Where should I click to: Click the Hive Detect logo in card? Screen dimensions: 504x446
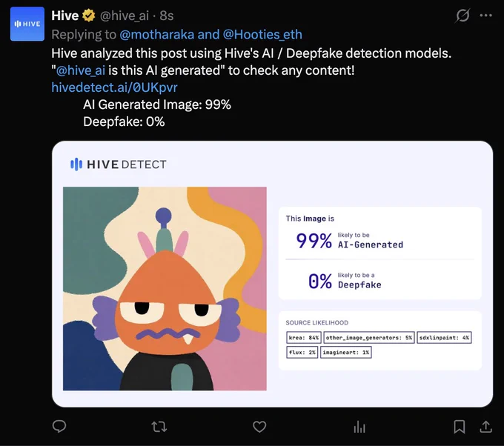point(119,164)
